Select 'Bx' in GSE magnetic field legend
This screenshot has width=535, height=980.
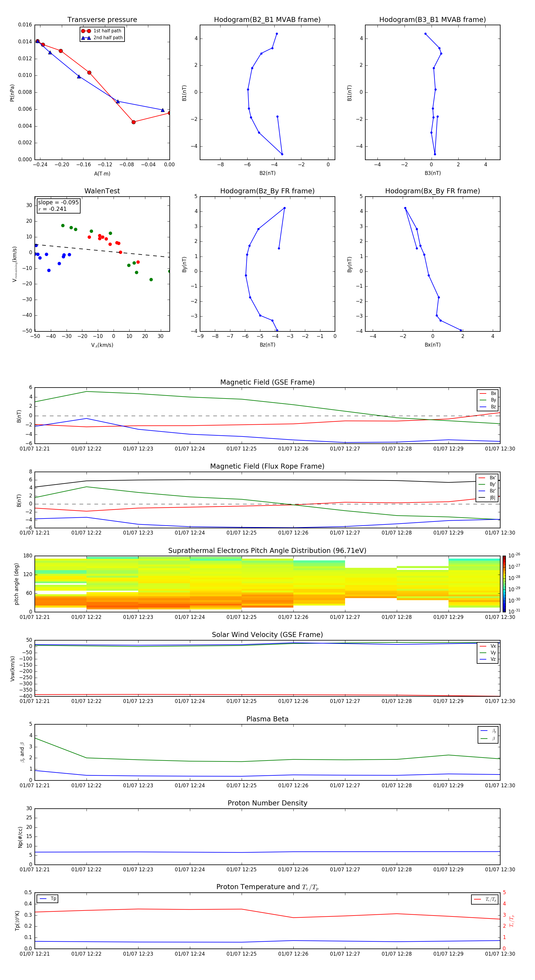tap(488, 393)
